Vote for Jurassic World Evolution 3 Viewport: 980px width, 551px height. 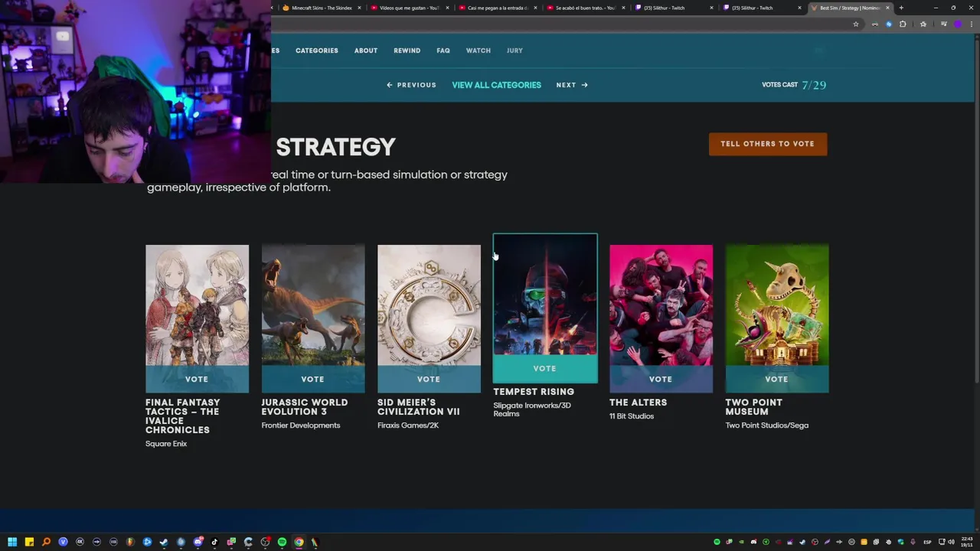pyautogui.click(x=312, y=379)
